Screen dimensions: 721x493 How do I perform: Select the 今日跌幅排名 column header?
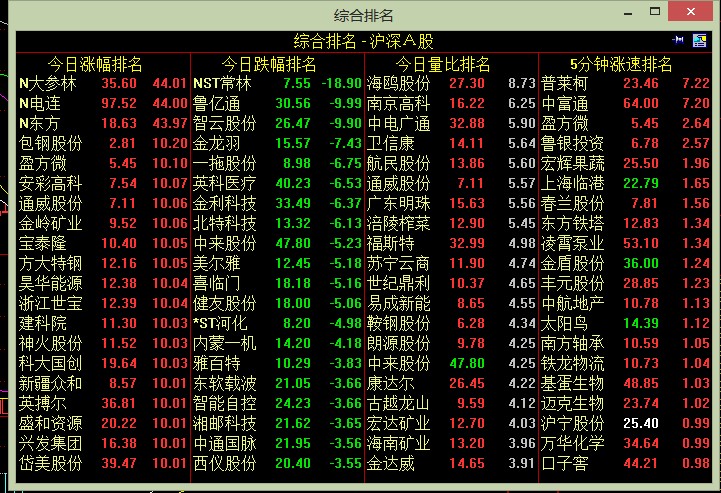pyautogui.click(x=269, y=64)
